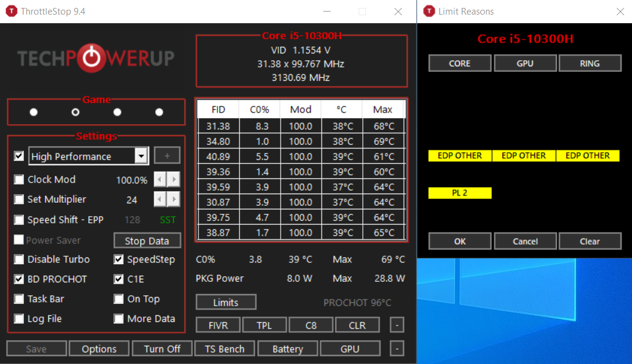Close the Limit Reasons window
The height and width of the screenshot is (364, 632).
[x=620, y=12]
